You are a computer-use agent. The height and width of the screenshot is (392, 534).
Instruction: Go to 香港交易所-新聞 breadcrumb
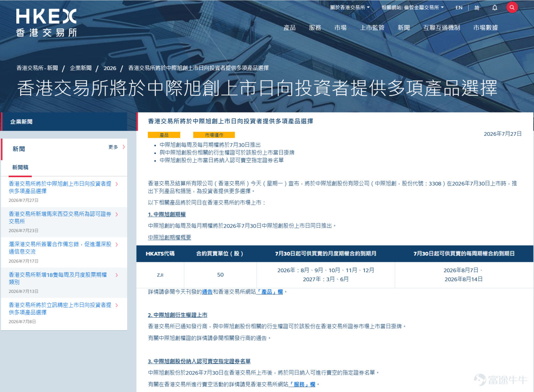click(37, 68)
